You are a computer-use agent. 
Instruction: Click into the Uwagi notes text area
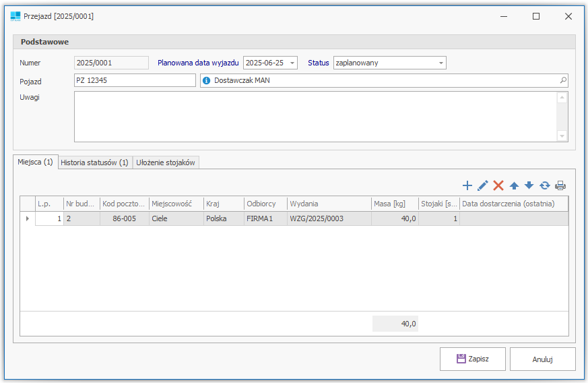point(315,117)
